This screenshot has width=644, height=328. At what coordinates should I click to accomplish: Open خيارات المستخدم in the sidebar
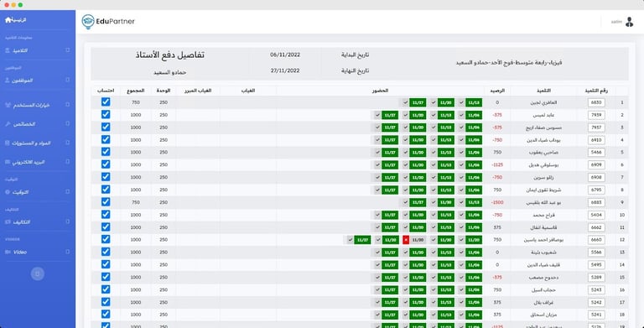point(31,105)
